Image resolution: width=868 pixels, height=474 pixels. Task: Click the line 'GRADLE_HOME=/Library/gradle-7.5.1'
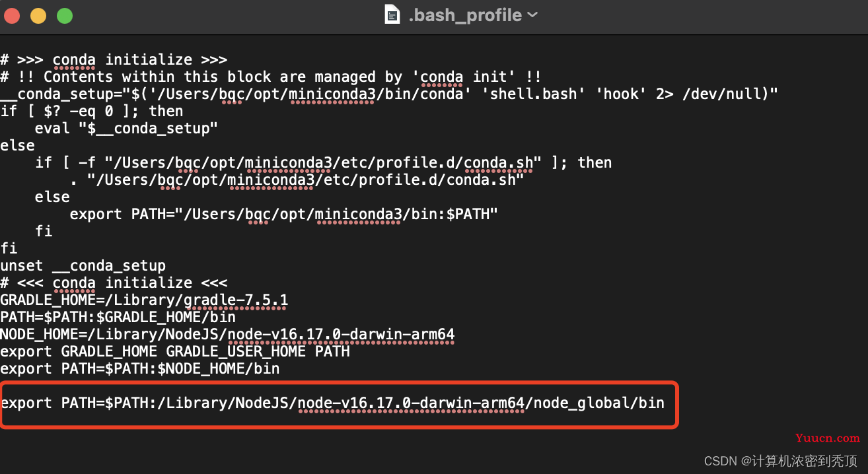click(144, 300)
